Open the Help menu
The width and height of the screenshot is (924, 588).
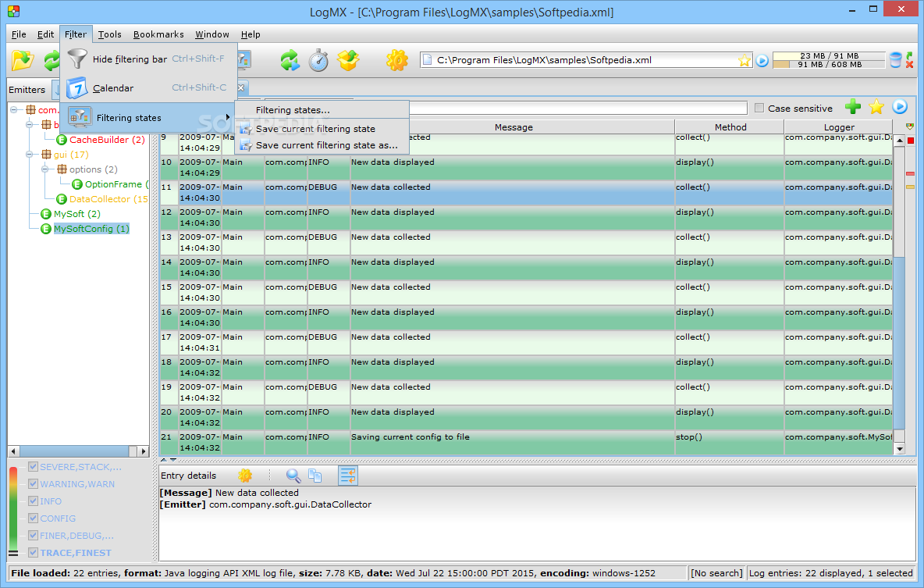(251, 34)
